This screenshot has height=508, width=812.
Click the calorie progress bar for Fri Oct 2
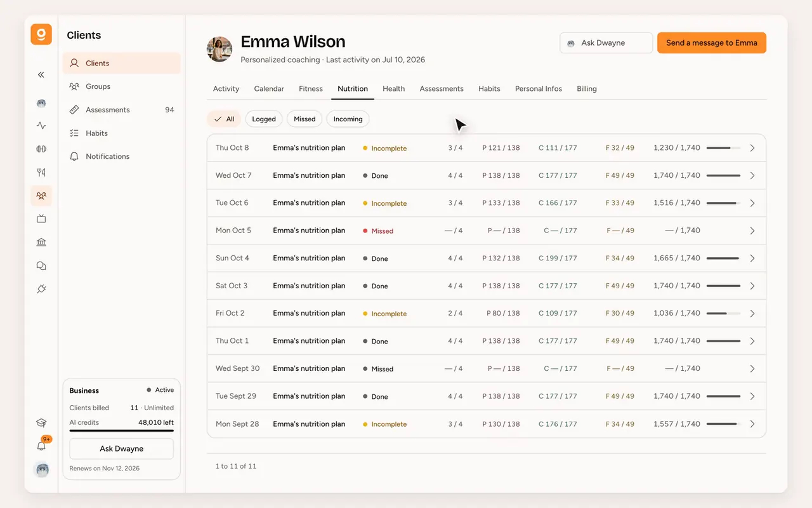(x=723, y=314)
